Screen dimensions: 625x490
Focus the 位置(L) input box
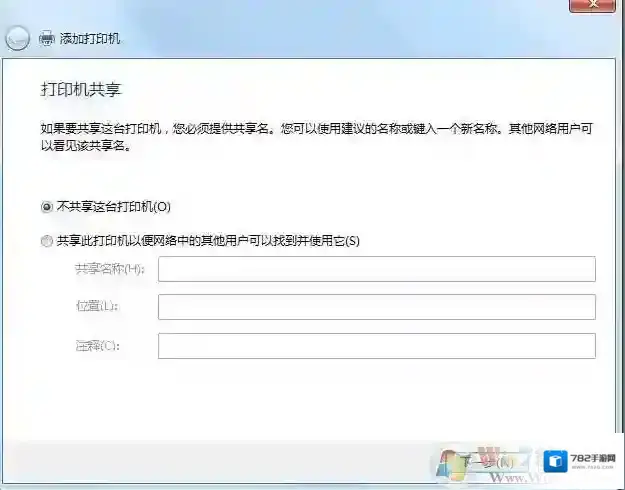pos(376,307)
